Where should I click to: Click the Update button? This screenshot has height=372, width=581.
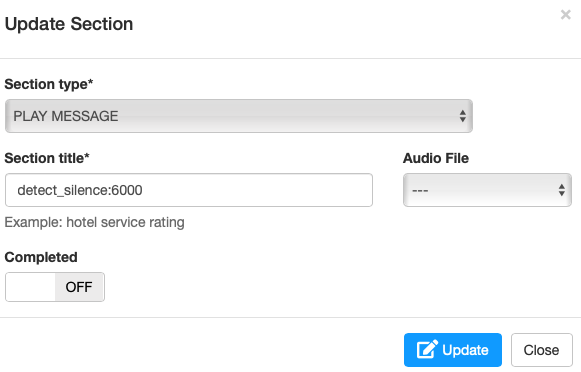453,350
